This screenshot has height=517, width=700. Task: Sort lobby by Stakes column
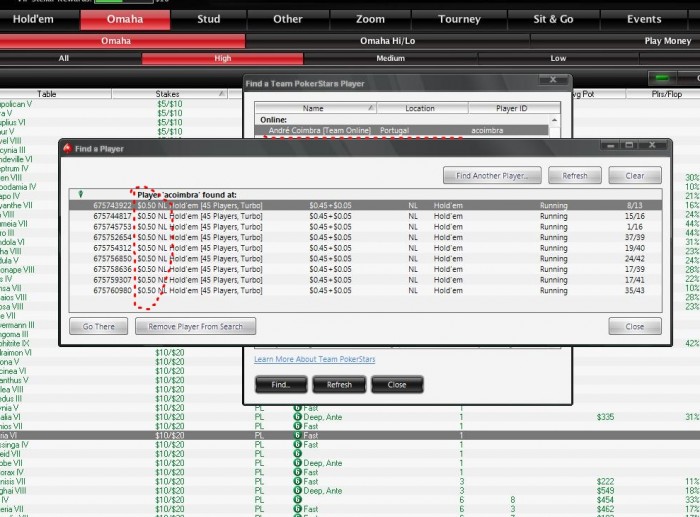point(169,94)
